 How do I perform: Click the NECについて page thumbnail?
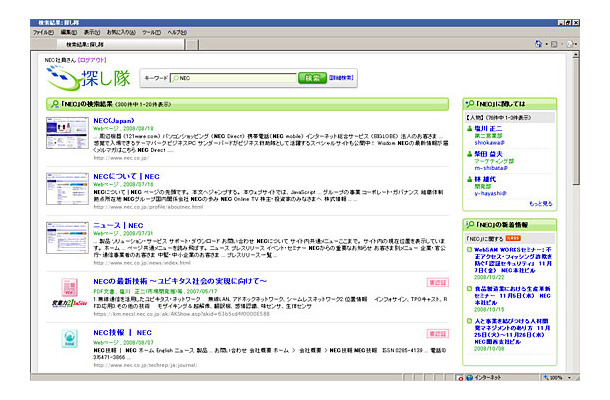[x=67, y=189]
